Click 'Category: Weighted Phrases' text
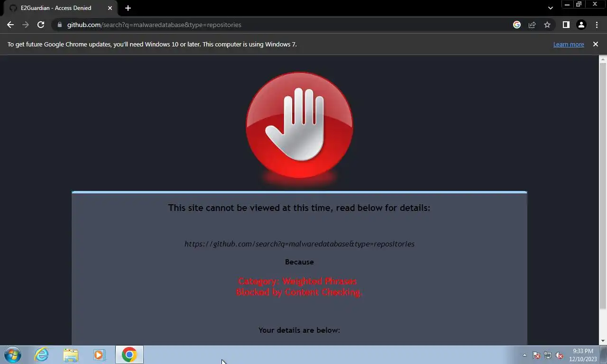Image resolution: width=607 pixels, height=364 pixels. [x=297, y=281]
